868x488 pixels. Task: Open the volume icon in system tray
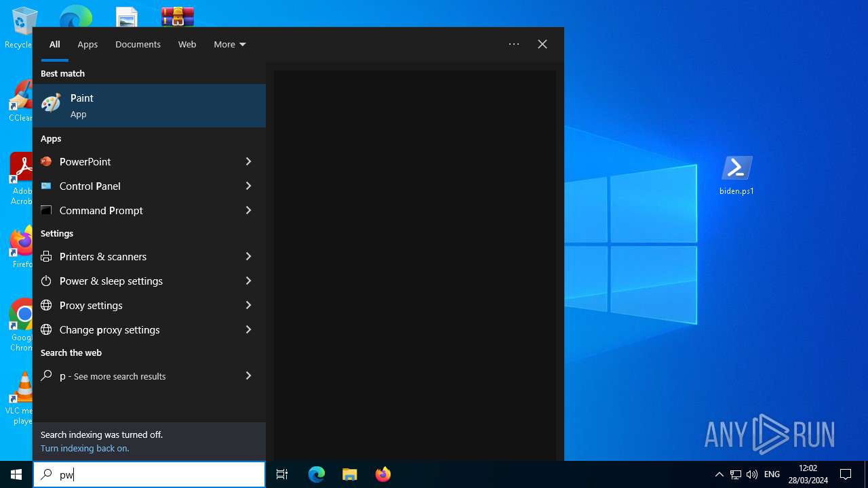coord(751,474)
